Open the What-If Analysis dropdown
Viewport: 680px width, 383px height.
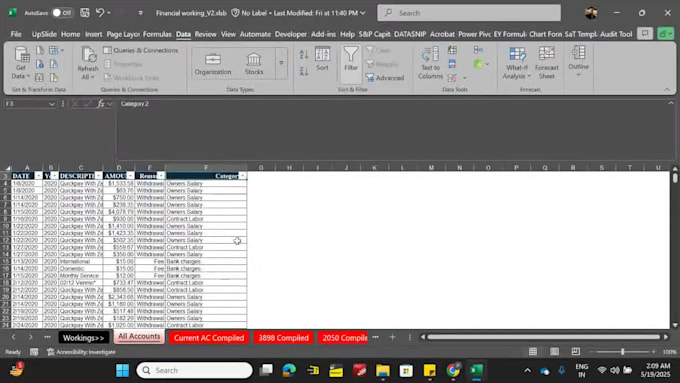(517, 63)
